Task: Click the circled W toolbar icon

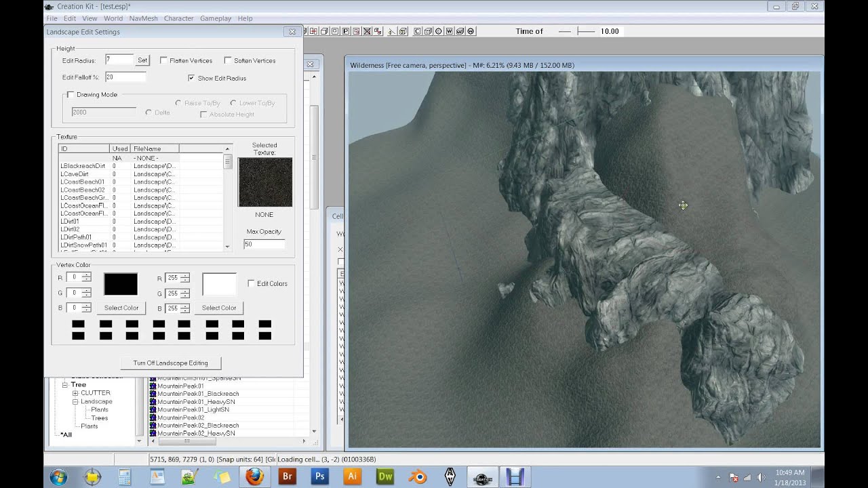Action: coord(471,31)
